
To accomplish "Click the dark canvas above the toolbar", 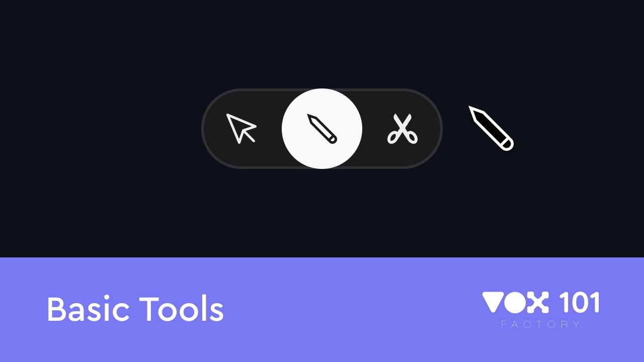I will pos(322,44).
